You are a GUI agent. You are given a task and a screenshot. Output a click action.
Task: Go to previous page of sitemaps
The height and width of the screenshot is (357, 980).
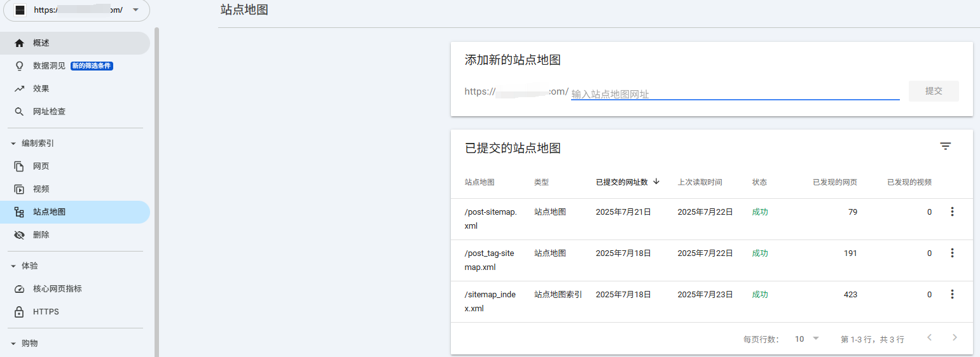(x=929, y=337)
